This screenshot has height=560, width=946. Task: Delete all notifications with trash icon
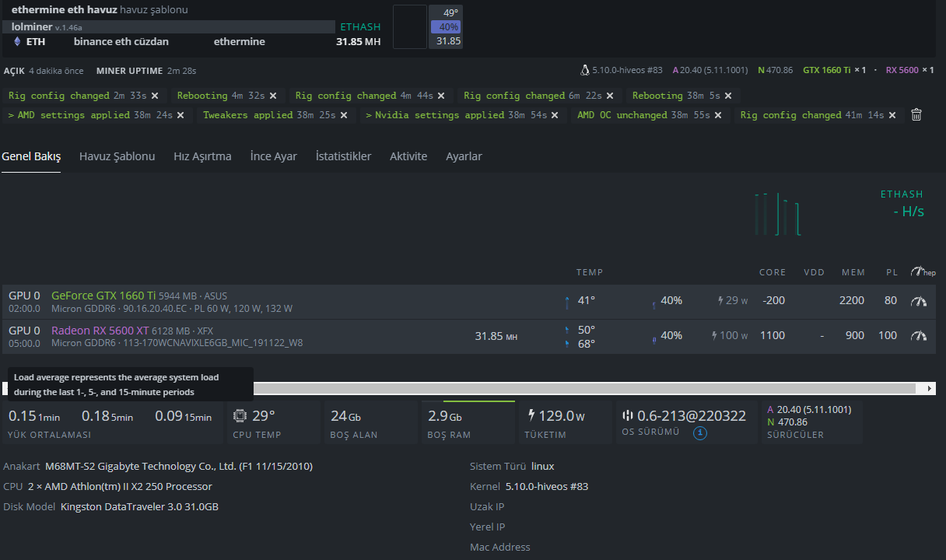pyautogui.click(x=916, y=115)
